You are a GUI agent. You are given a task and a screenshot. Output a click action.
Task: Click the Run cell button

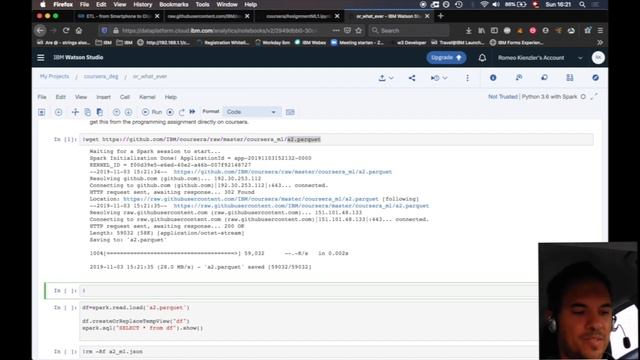click(x=152, y=112)
